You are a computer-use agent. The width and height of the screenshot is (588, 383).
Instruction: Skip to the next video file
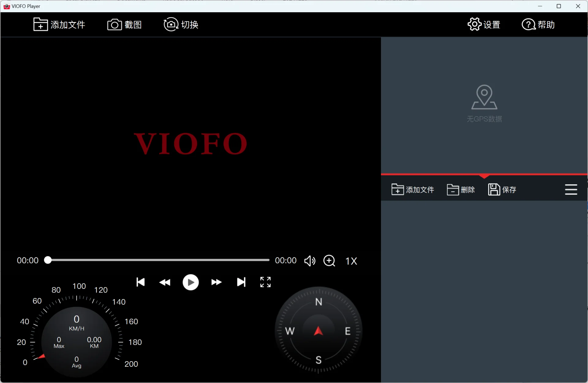coord(241,282)
